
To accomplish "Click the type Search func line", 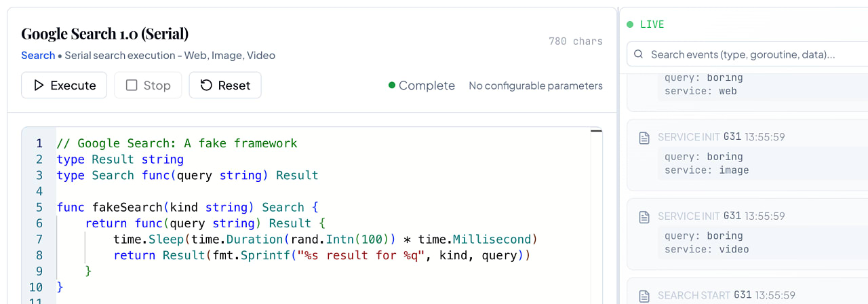I will coord(188,175).
